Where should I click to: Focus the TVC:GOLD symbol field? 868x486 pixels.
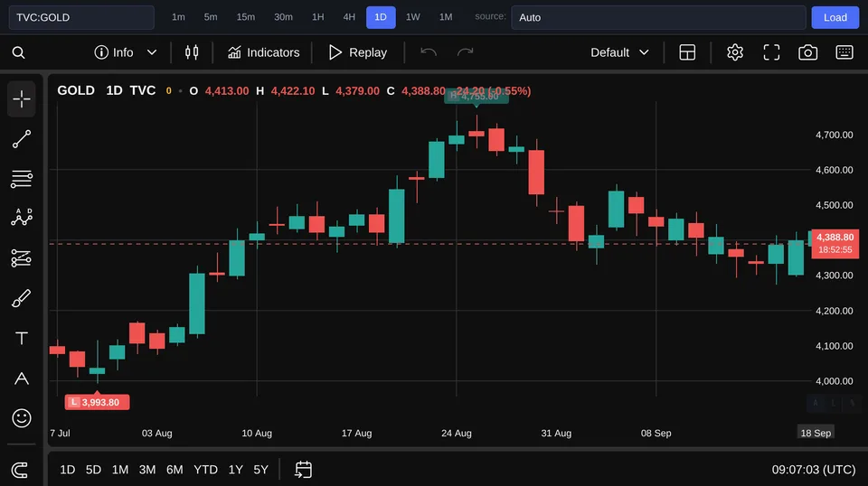click(81, 17)
